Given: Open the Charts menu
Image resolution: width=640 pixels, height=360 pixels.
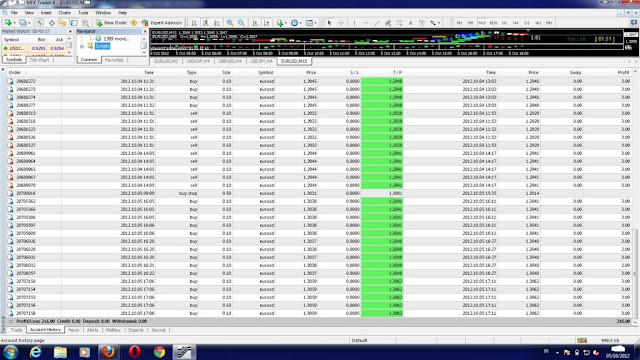Looking at the screenshot, I should [64, 13].
